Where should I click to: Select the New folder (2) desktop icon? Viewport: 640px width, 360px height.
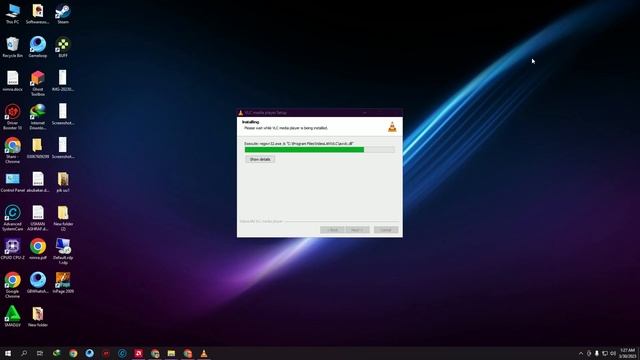63,218
